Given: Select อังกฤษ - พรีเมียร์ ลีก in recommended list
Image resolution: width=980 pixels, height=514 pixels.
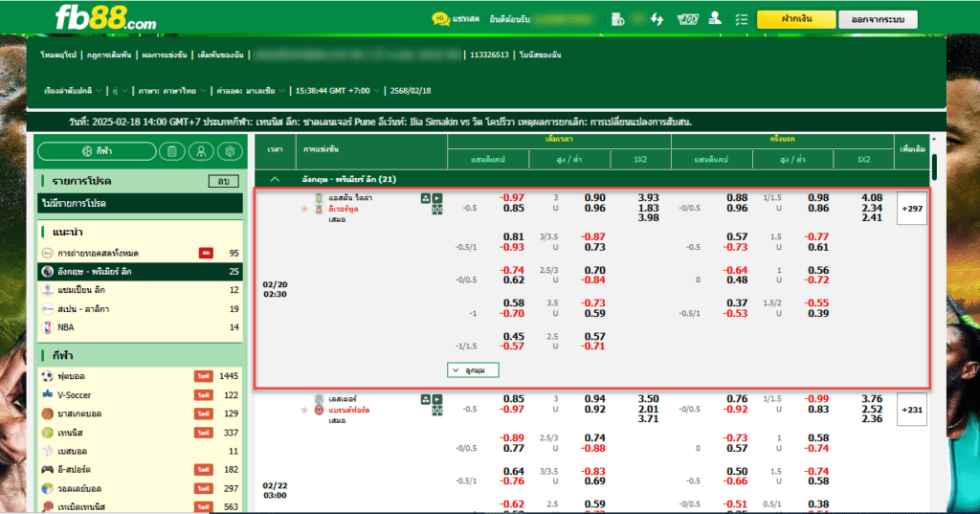Looking at the screenshot, I should click(140, 272).
